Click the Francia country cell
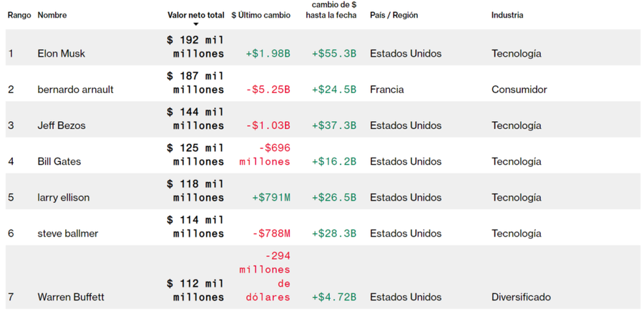 [386, 90]
